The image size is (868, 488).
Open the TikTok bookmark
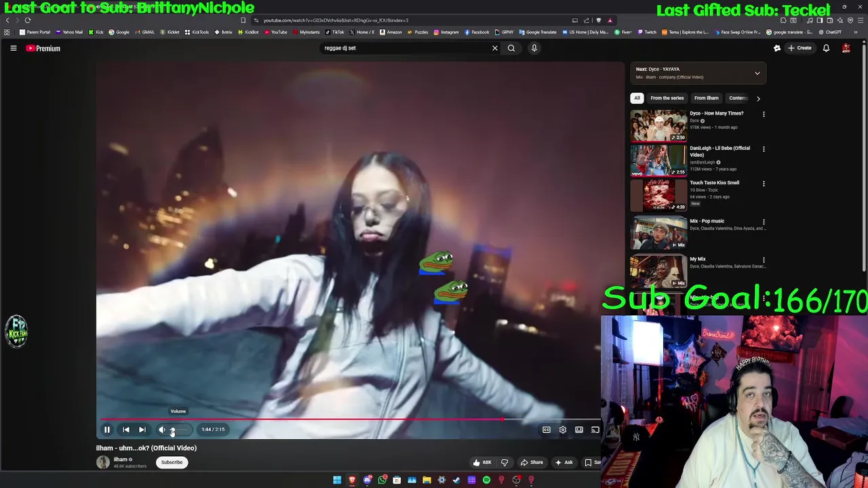[x=334, y=32]
